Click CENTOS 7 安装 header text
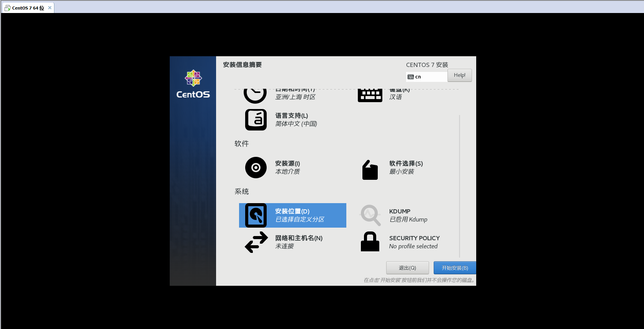Image resolution: width=644 pixels, height=329 pixels. pyautogui.click(x=427, y=65)
